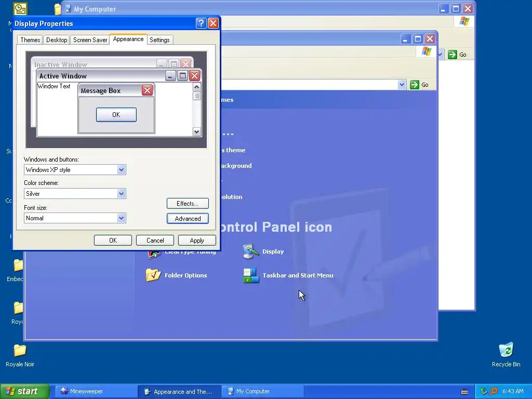Maximize the Control Panel window
The image size is (532, 399).
[x=418, y=39]
